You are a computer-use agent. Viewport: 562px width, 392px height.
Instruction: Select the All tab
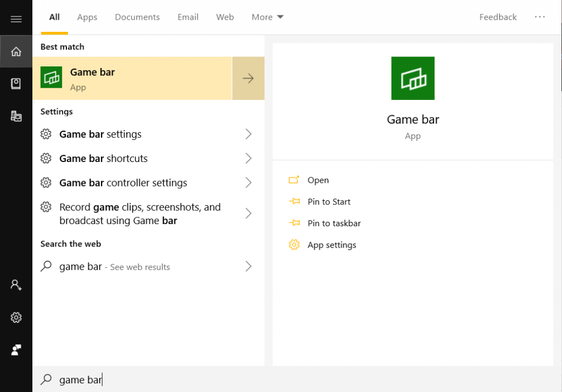click(54, 17)
